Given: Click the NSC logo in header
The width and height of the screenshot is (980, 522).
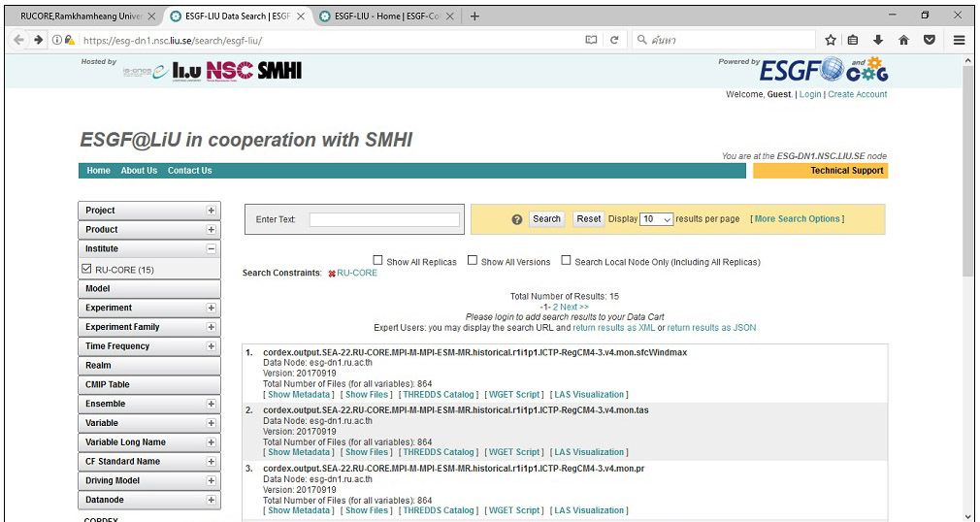Looking at the screenshot, I should coord(229,70).
